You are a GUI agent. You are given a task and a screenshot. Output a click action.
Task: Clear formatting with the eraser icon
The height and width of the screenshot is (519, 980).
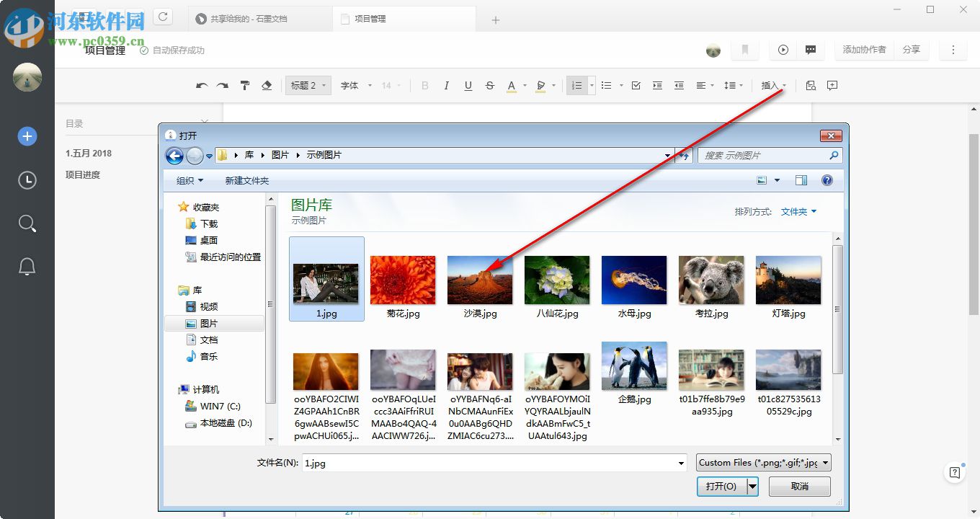[267, 86]
